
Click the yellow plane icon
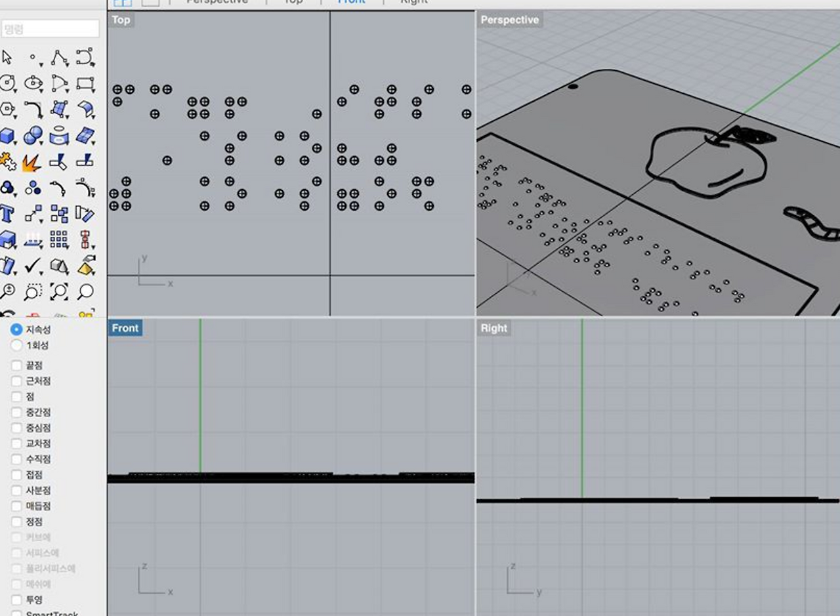tap(85, 266)
